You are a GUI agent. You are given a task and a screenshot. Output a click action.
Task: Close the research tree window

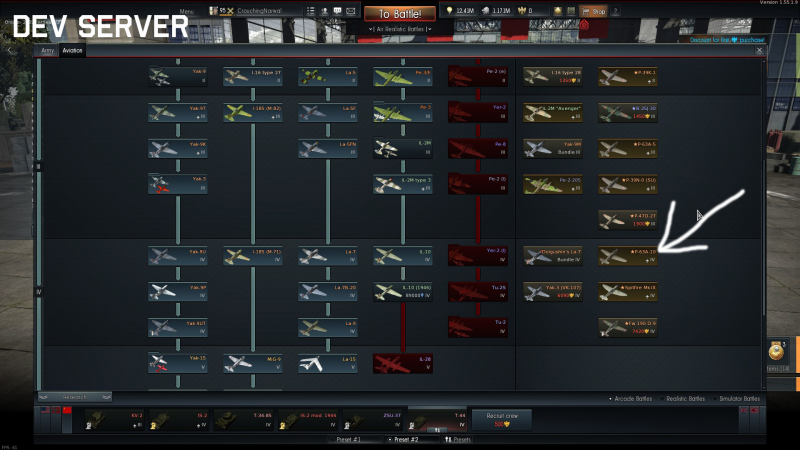(x=759, y=51)
